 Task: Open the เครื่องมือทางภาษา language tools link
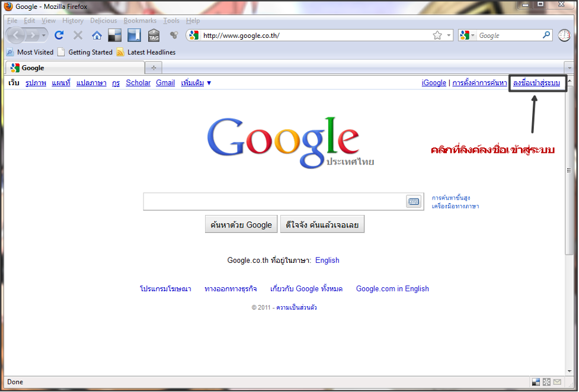tap(455, 206)
